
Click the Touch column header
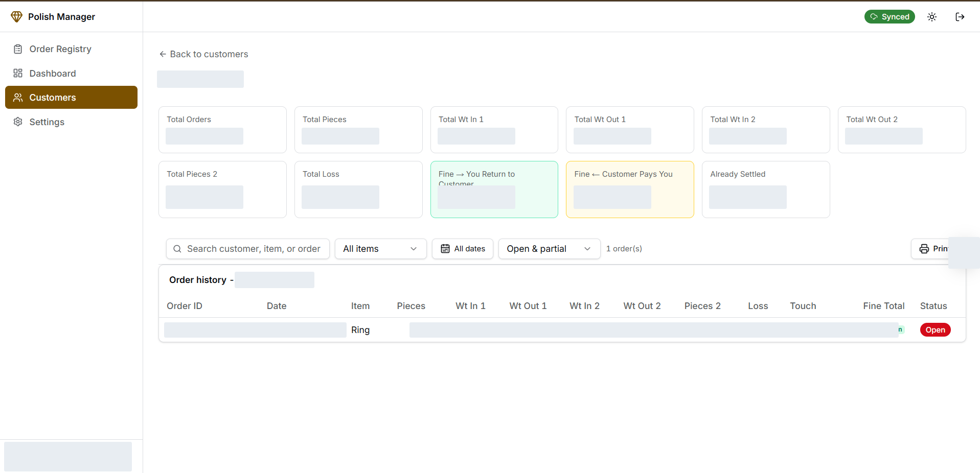(x=803, y=306)
